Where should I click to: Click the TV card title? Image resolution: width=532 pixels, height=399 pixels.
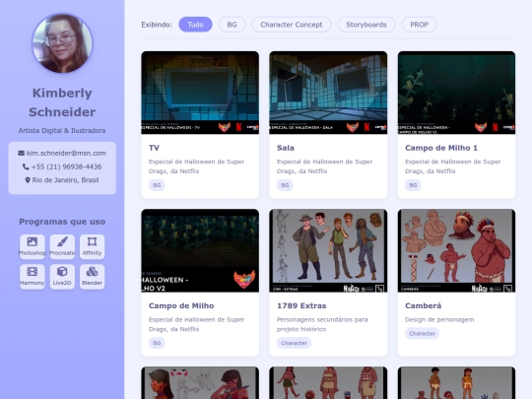(x=154, y=148)
